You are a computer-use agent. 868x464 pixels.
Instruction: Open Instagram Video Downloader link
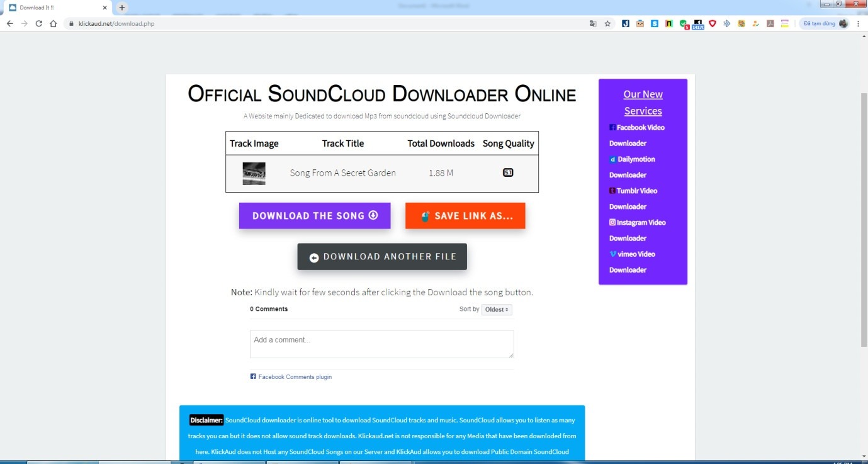pos(638,230)
